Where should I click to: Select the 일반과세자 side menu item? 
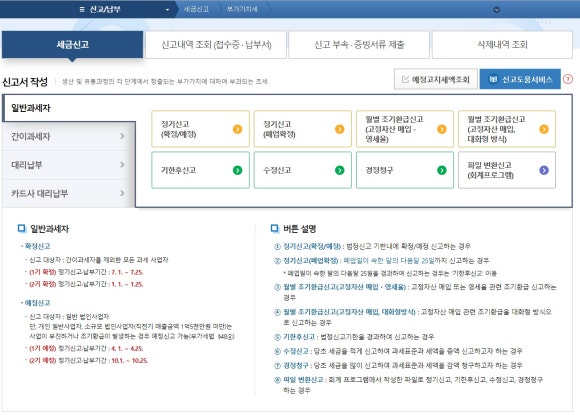[x=69, y=108]
